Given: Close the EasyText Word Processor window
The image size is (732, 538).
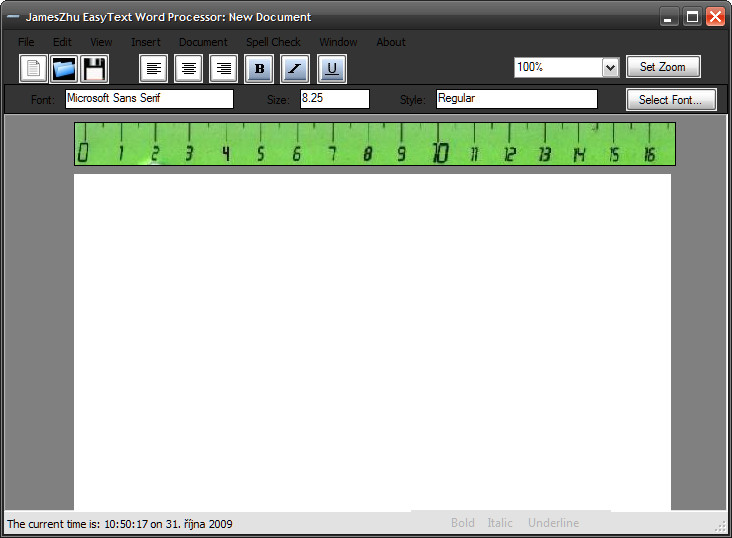Looking at the screenshot, I should [x=715, y=17].
